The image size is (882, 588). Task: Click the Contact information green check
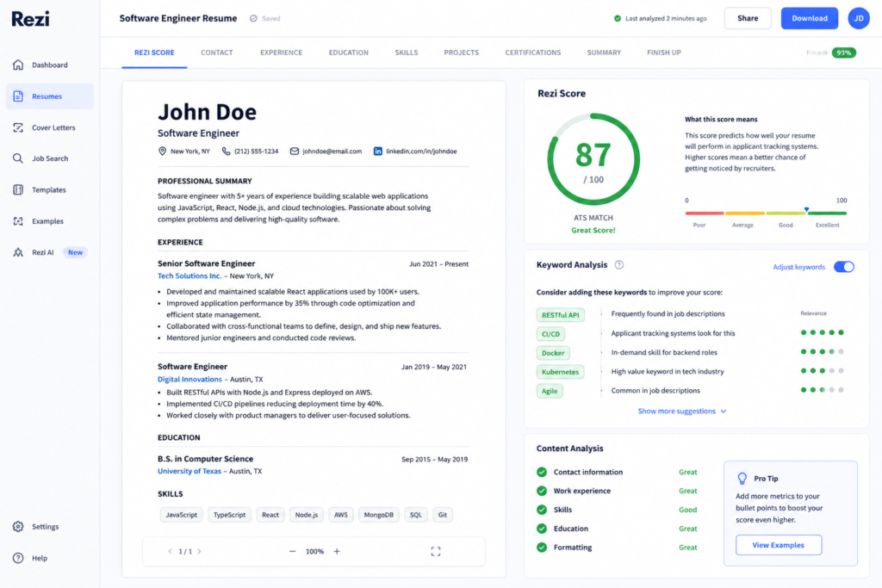point(542,472)
